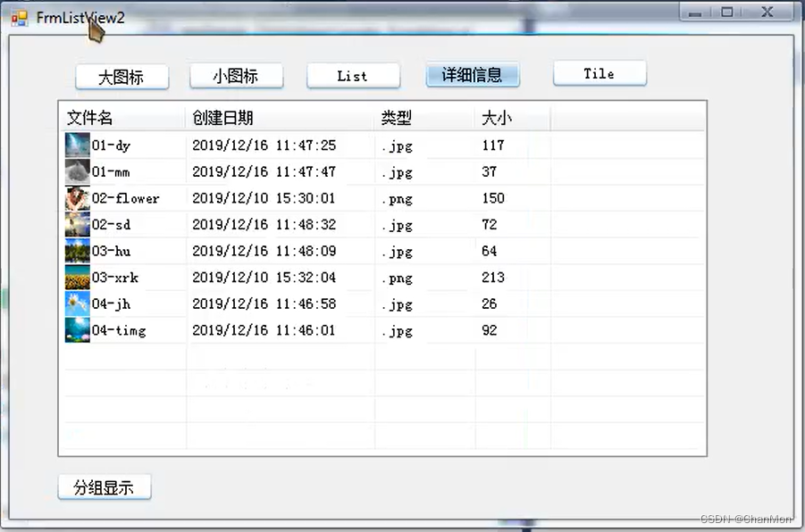
Task: Select the file name 03-hu
Action: coord(111,251)
